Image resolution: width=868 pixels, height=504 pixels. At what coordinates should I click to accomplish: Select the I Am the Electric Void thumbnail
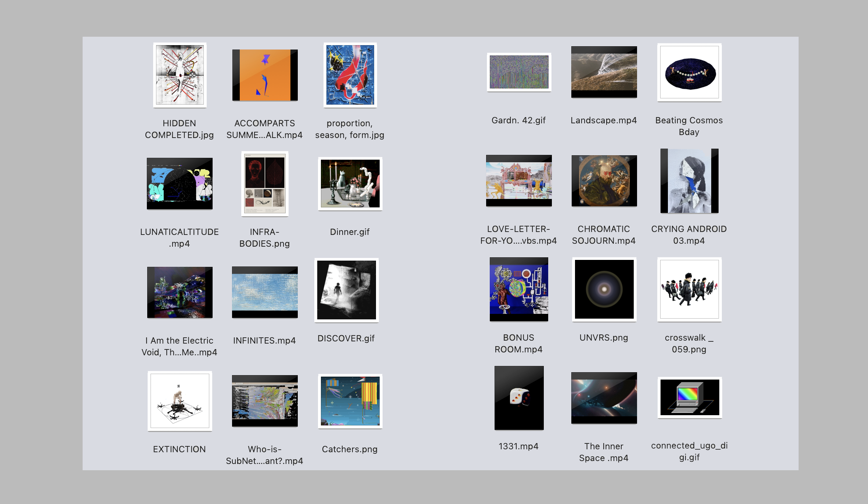[x=180, y=292]
